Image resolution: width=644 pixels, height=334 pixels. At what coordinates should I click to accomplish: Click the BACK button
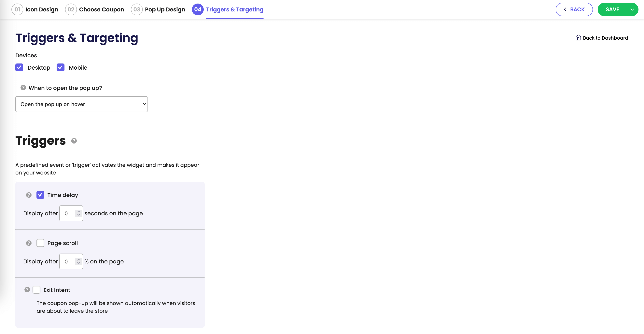(x=574, y=9)
